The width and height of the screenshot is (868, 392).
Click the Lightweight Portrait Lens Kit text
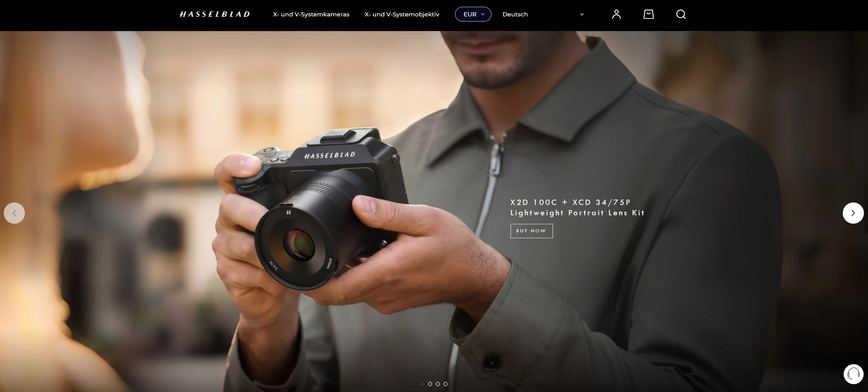pos(577,213)
